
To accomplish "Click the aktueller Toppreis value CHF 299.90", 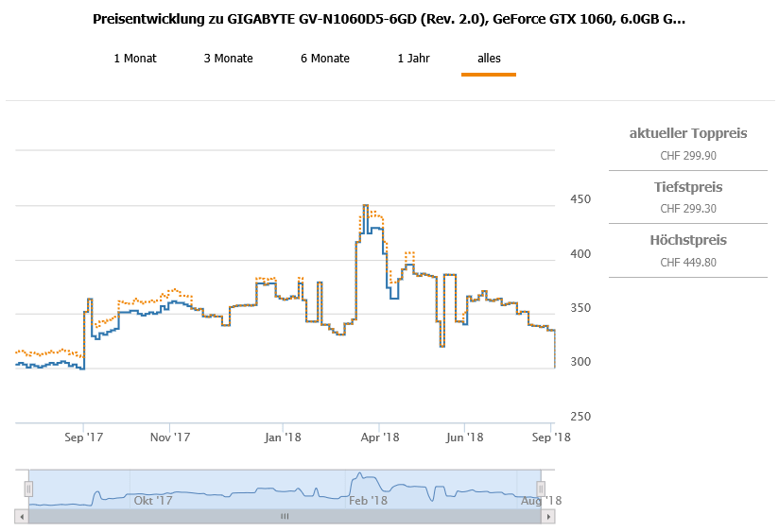I will [688, 156].
